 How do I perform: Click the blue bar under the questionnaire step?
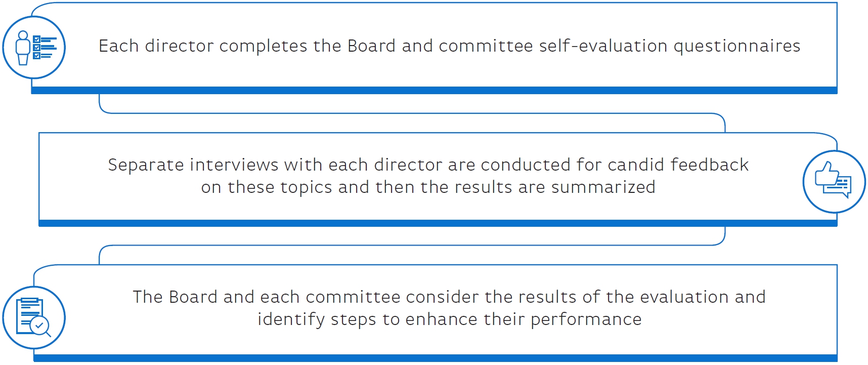click(434, 90)
